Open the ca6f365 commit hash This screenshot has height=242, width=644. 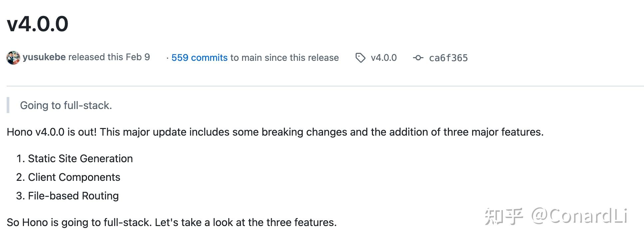pyautogui.click(x=448, y=58)
